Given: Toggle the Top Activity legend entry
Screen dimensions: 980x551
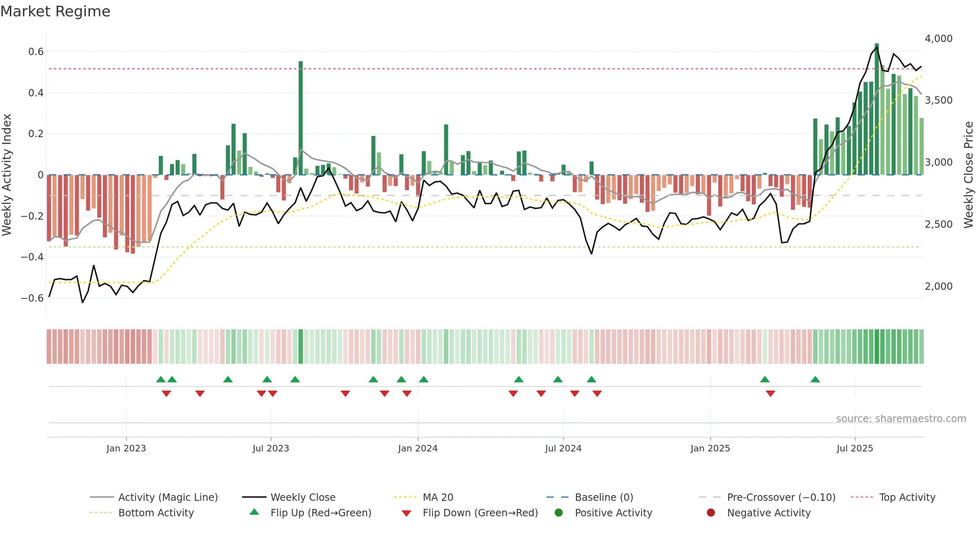Looking at the screenshot, I should point(893,497).
